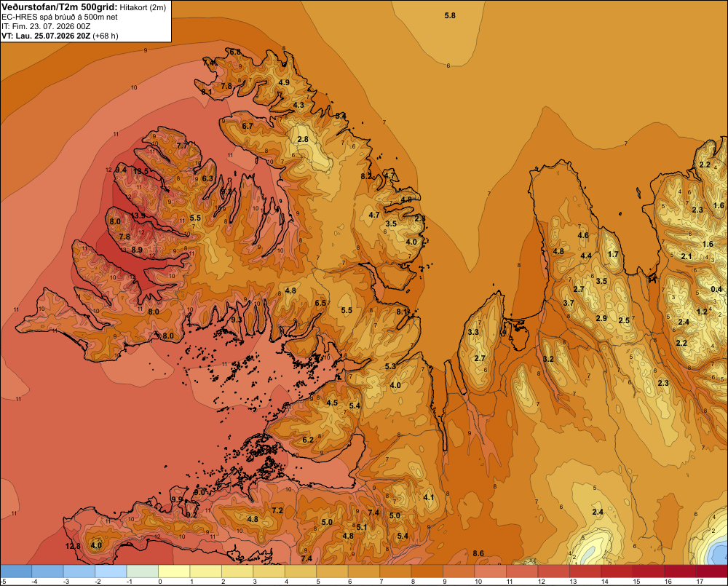Click the line 'EC-HRES spá brúuð á 500m net'

[x=60, y=17]
